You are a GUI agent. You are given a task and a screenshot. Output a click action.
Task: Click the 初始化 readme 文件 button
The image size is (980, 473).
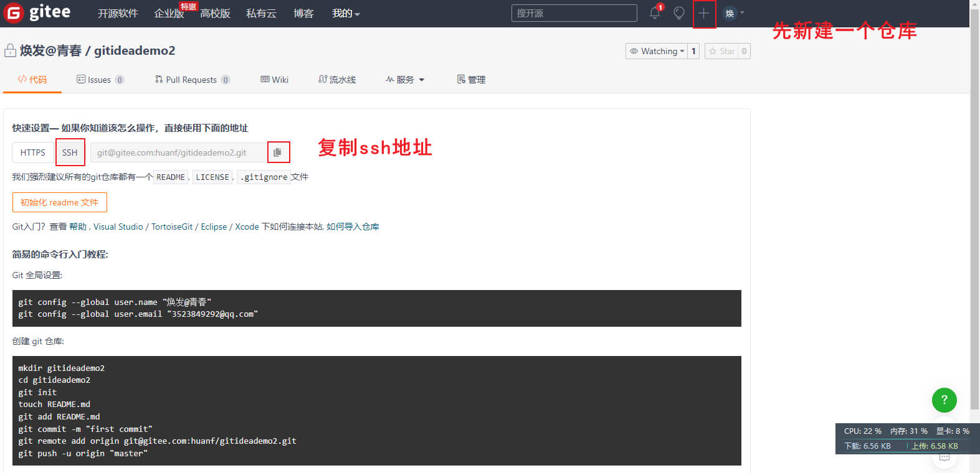point(60,202)
